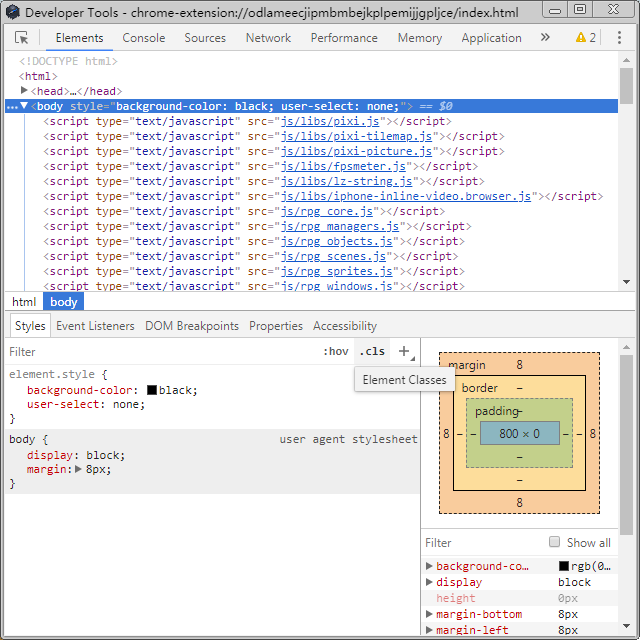Expand computed margin-left property
Image resolution: width=640 pixels, height=640 pixels.
(429, 629)
